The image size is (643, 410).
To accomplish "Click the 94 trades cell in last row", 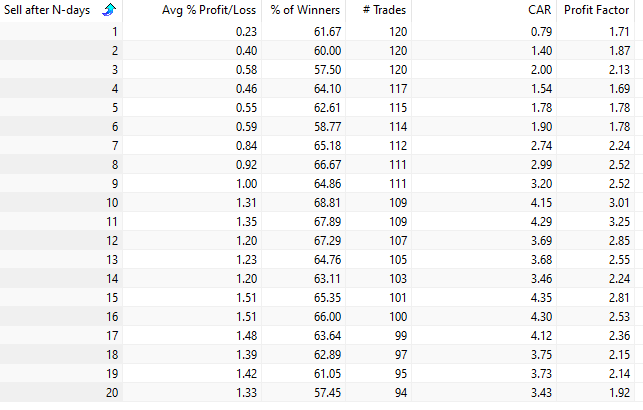I will click(x=379, y=392).
